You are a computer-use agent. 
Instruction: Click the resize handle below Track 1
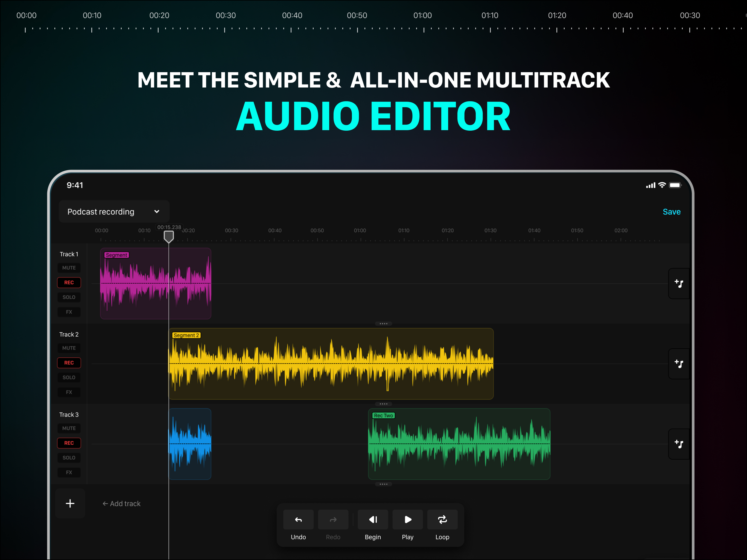[x=383, y=323]
